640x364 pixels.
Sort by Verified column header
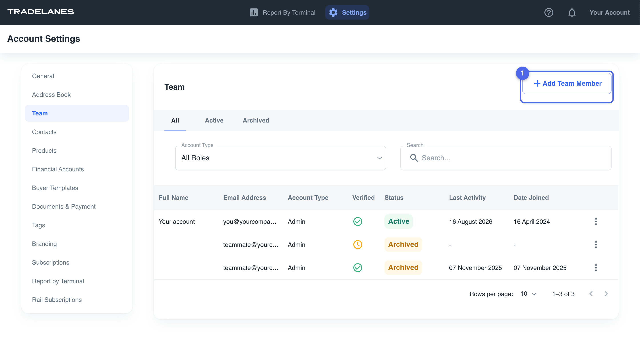[x=363, y=198]
